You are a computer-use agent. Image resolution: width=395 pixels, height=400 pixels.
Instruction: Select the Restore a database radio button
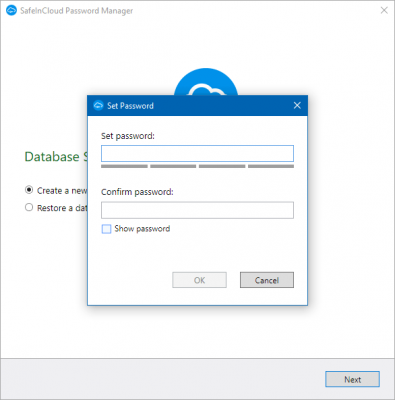(x=29, y=207)
